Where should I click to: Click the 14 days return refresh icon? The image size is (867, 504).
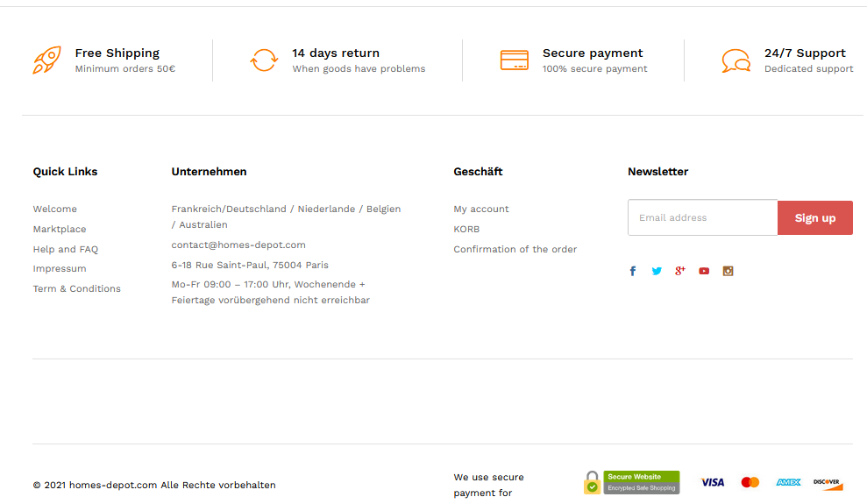[x=264, y=60]
